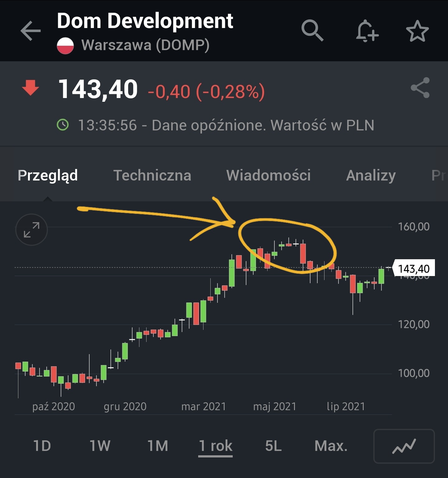448x478 pixels.
Task: Choose the 5L chart period
Action: [x=273, y=446]
